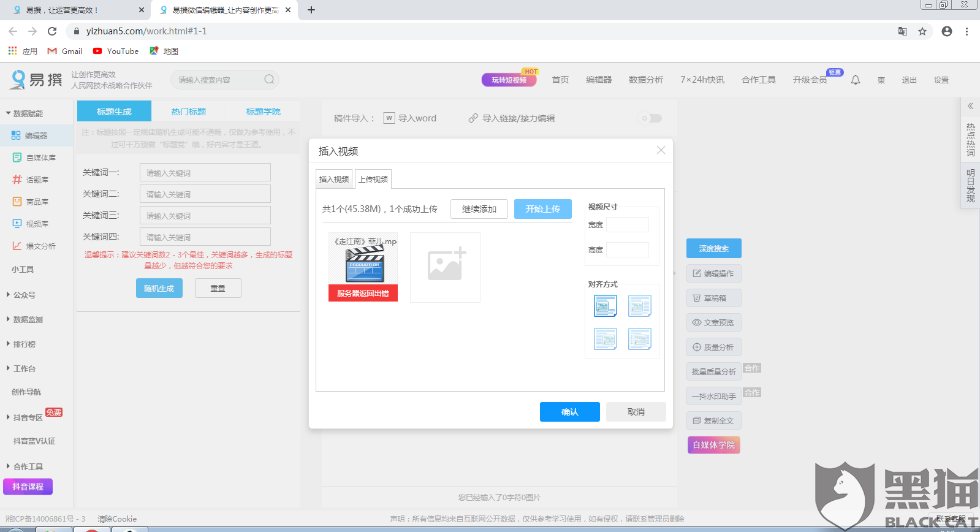Screen dimensions: 980x532
Task: Expand the 数据监测 sidebar section
Action: click(x=25, y=319)
